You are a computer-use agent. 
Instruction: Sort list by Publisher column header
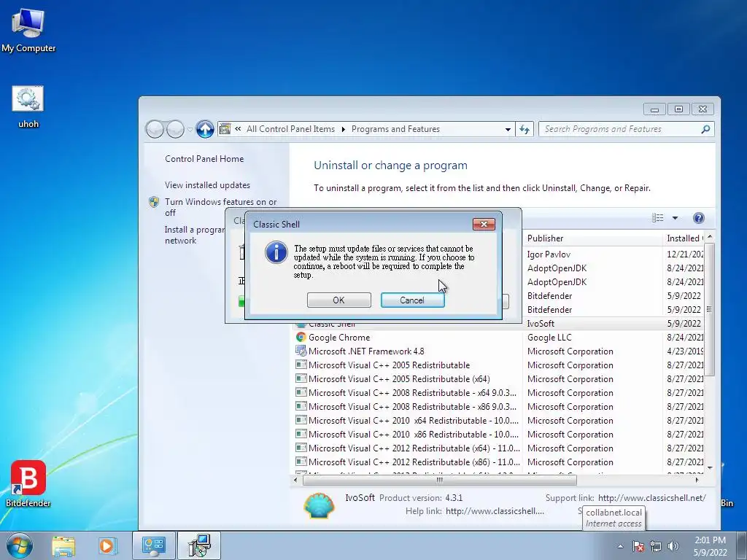(x=592, y=238)
